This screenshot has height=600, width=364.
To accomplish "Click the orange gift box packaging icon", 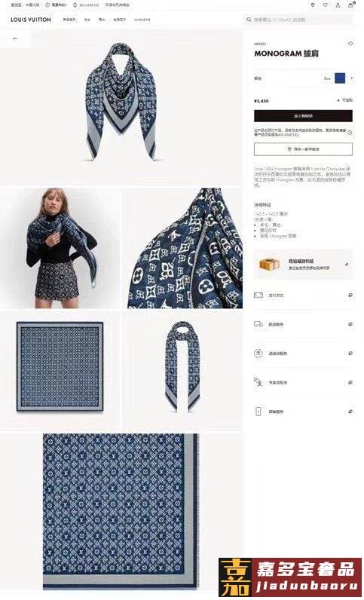I will tap(269, 264).
